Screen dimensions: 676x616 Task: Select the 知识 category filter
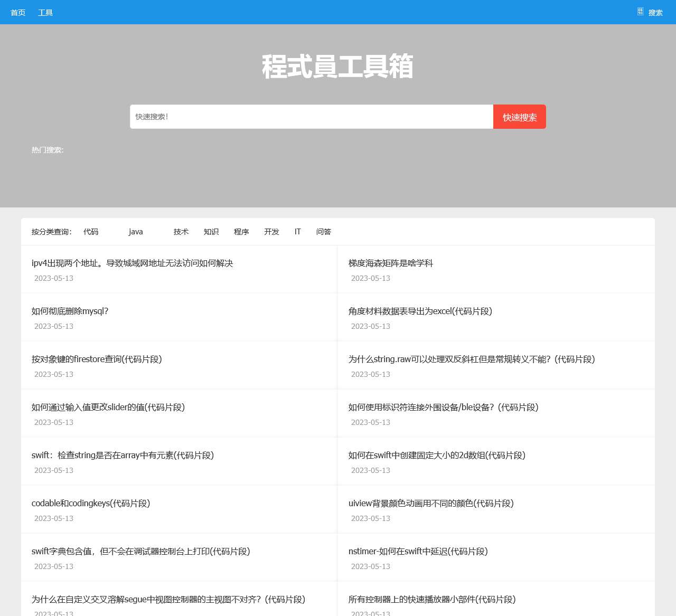(x=211, y=232)
